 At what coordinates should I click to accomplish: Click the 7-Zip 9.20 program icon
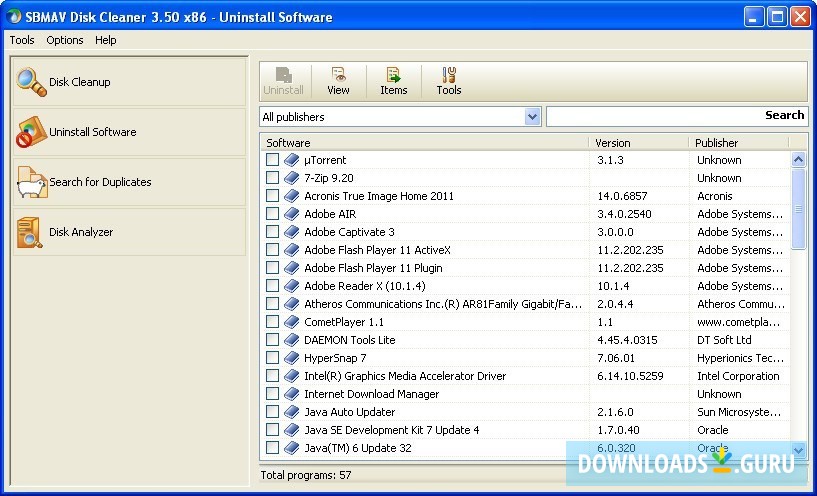click(292, 178)
